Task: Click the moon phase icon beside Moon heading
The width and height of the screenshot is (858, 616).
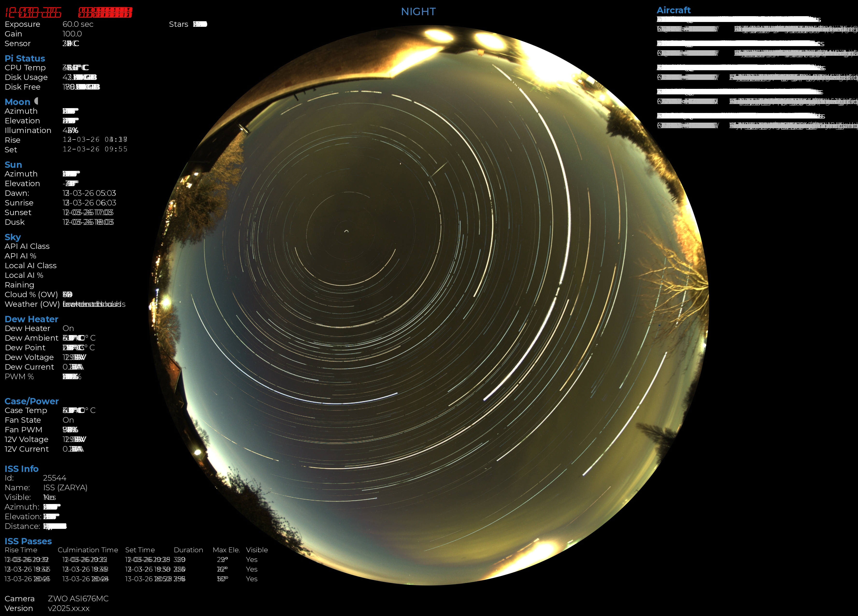Action: point(36,101)
